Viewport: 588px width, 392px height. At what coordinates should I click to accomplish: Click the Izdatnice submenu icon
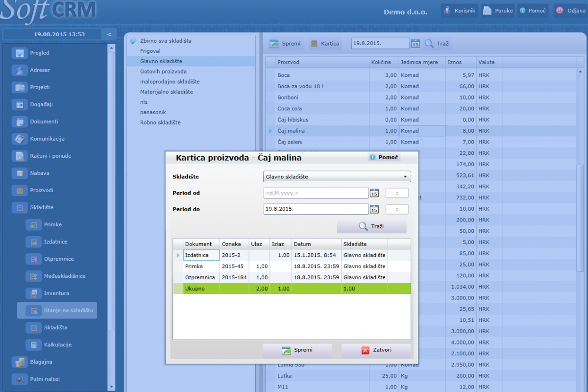33,242
